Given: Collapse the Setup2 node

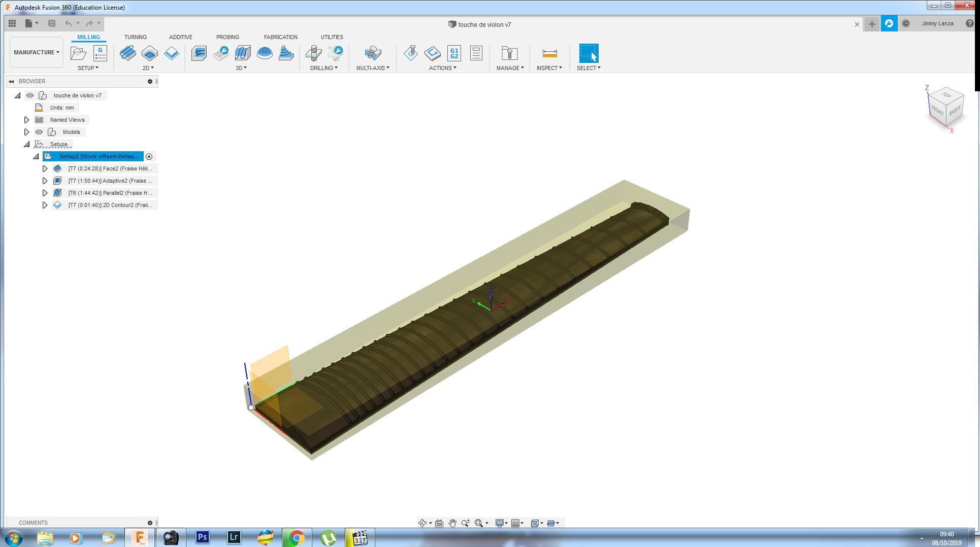Looking at the screenshot, I should click(36, 156).
